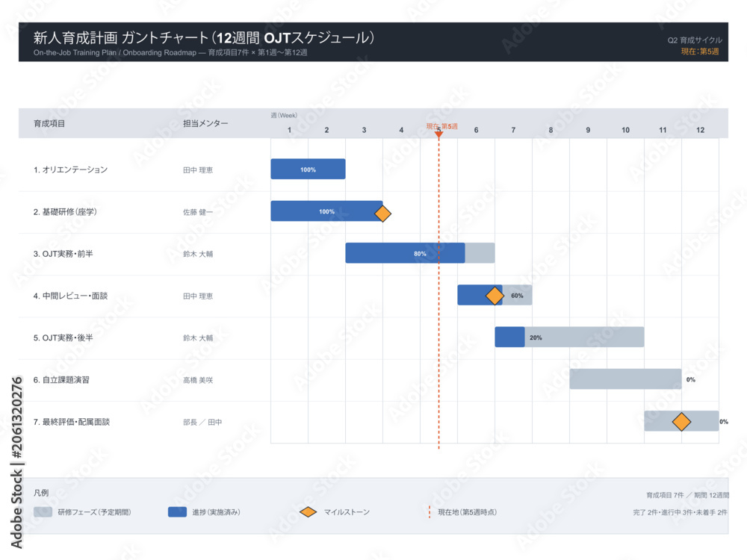Click the 進捗(実施済み) legend text
The image size is (747, 560).
217,512
